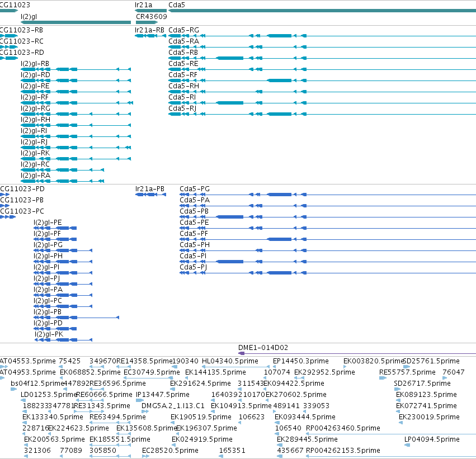Open the DMG5A2_1.I13.C1 label
The image size is (476, 459).
pos(173,406)
